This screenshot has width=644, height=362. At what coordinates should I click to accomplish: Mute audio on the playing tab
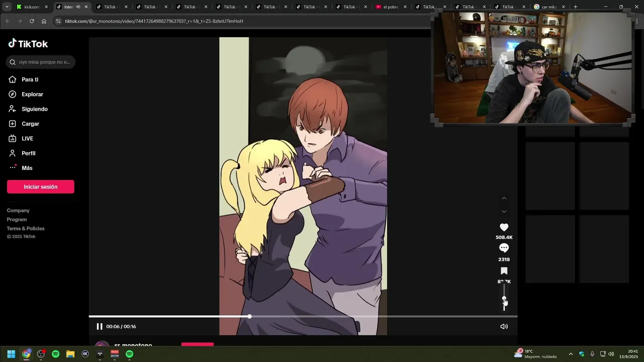78,7
